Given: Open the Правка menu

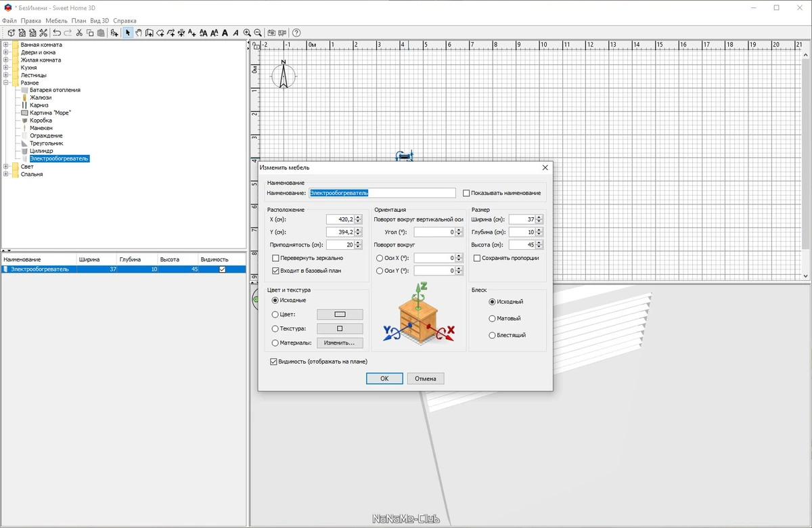Looking at the screenshot, I should tap(31, 21).
